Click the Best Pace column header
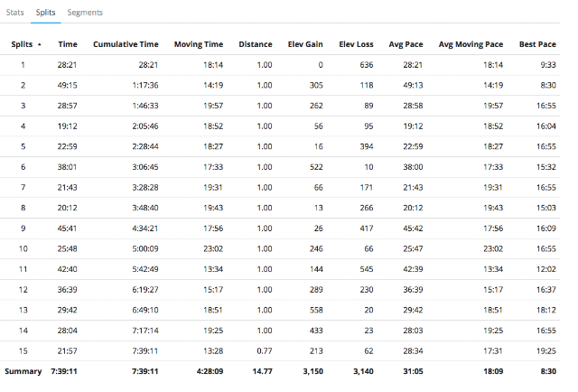The height and width of the screenshot is (392, 578). pos(537,44)
